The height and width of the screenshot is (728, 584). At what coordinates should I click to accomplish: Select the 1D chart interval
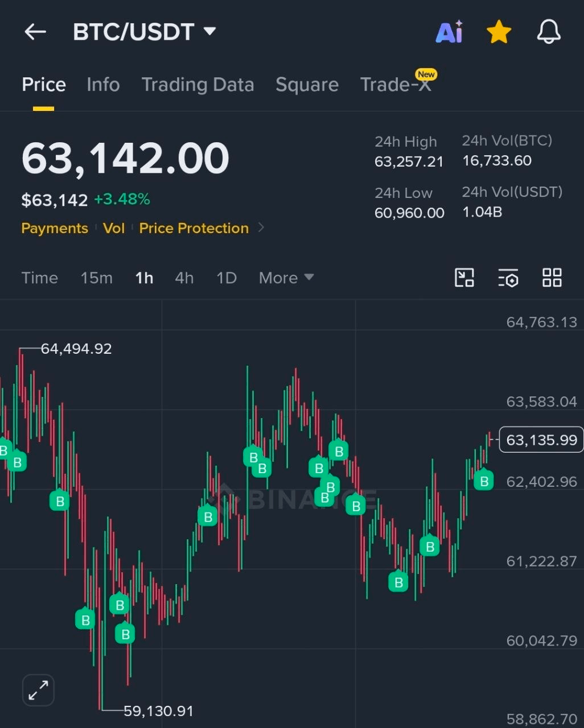click(x=227, y=278)
